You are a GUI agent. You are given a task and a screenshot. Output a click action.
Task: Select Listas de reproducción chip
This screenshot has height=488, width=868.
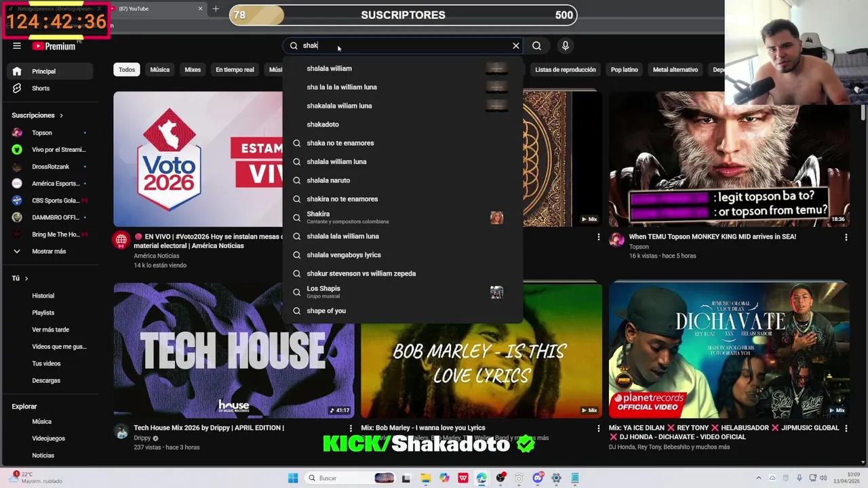pos(566,70)
